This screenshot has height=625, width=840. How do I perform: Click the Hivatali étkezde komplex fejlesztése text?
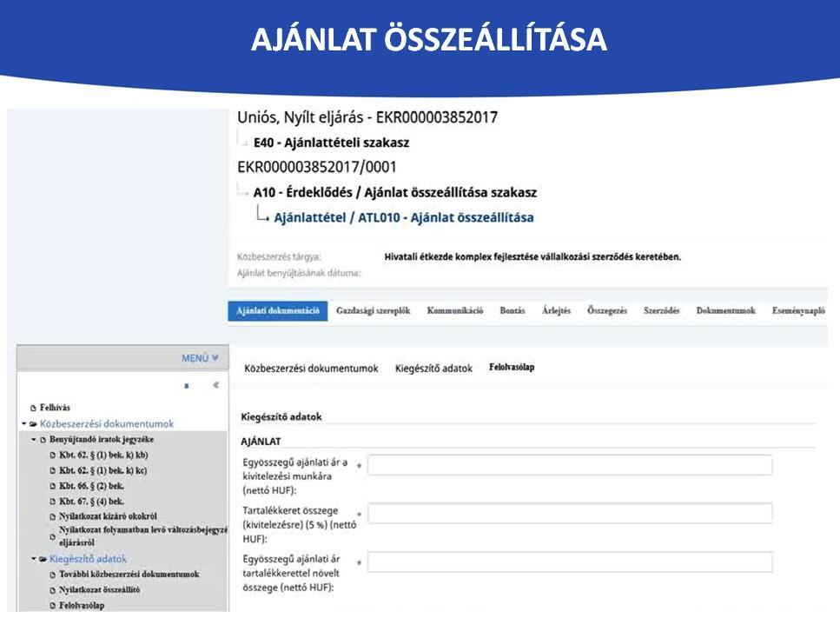(x=532, y=256)
